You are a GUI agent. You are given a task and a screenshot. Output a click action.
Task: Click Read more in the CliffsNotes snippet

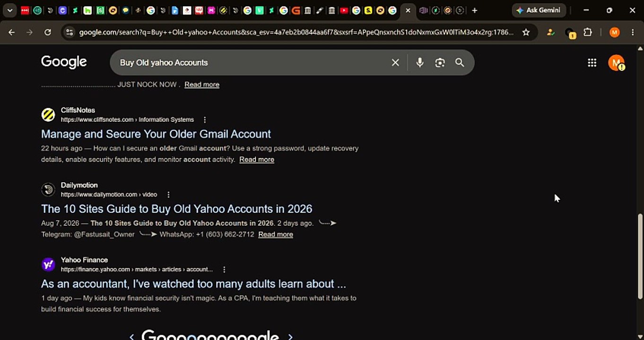(x=257, y=160)
